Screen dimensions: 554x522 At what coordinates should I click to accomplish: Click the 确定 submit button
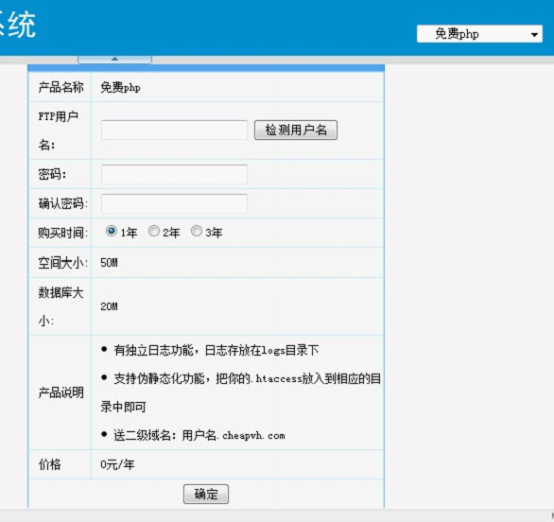(x=206, y=494)
